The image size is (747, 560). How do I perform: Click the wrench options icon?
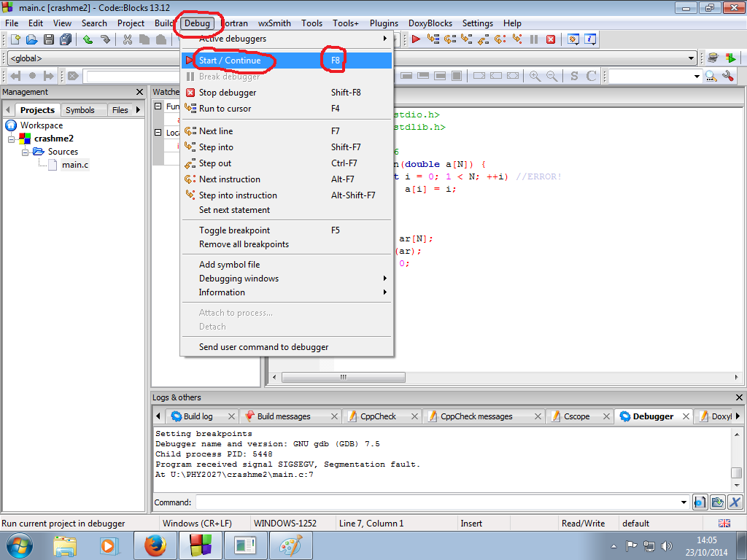(729, 76)
